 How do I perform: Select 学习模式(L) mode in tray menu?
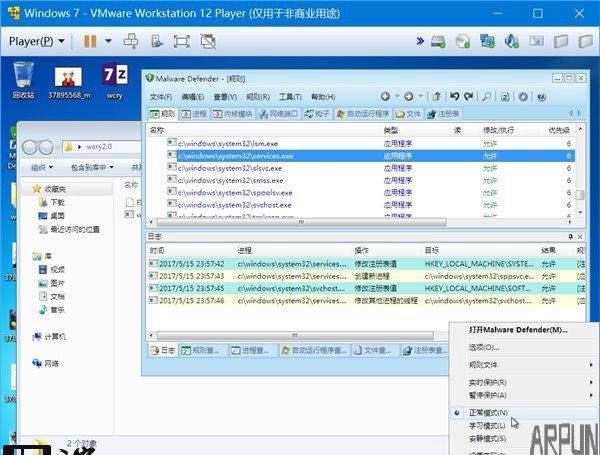(489, 427)
